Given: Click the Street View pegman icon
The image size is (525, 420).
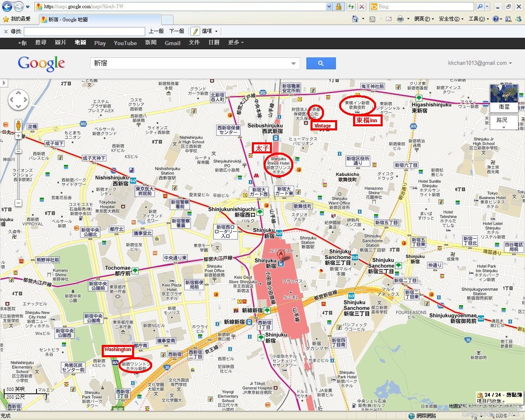Looking at the screenshot, I should point(18,125).
